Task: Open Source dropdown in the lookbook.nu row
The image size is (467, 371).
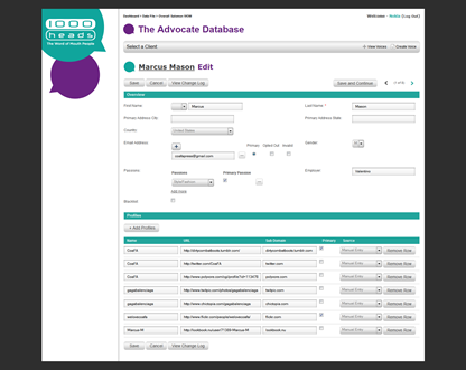Action: tap(361, 330)
